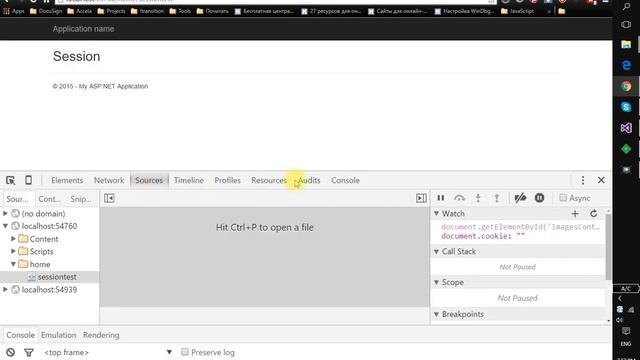Image resolution: width=640 pixels, height=360 pixels.
Task: Open the Rendering drawer tab
Action: tap(101, 335)
